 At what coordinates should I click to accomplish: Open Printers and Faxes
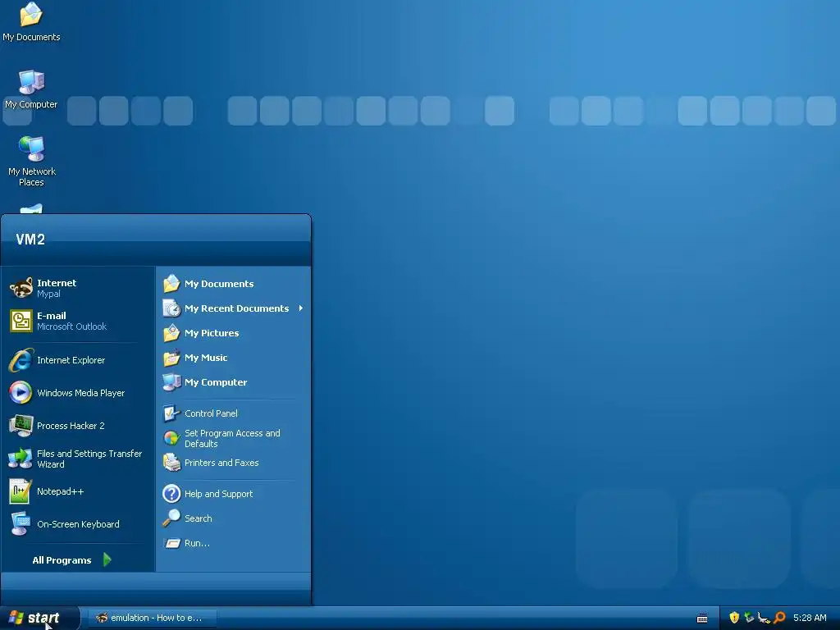[234, 463]
